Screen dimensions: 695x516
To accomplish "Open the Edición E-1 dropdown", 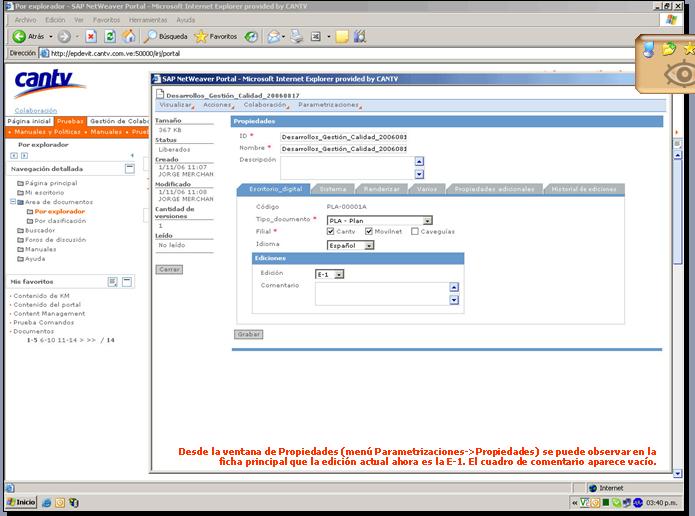I will tap(339, 274).
